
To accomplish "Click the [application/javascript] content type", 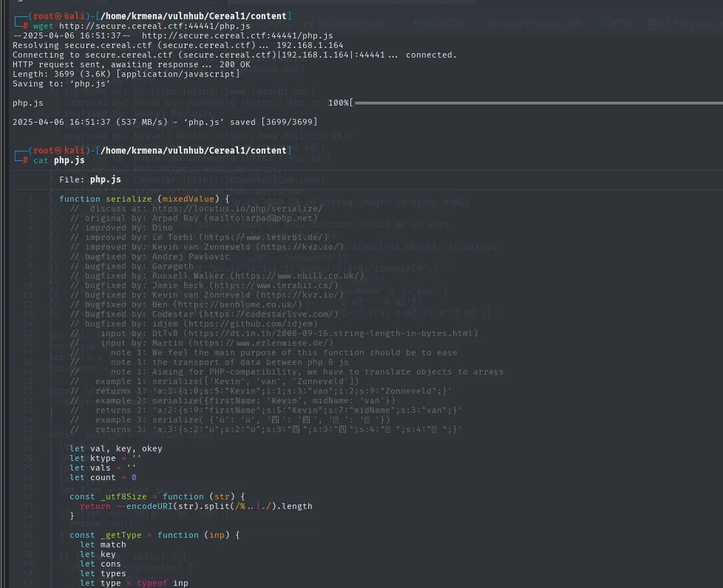I will pos(178,74).
